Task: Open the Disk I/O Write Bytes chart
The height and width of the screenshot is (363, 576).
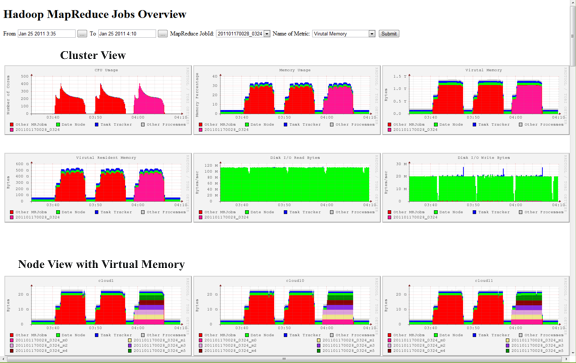Action: [x=476, y=188]
